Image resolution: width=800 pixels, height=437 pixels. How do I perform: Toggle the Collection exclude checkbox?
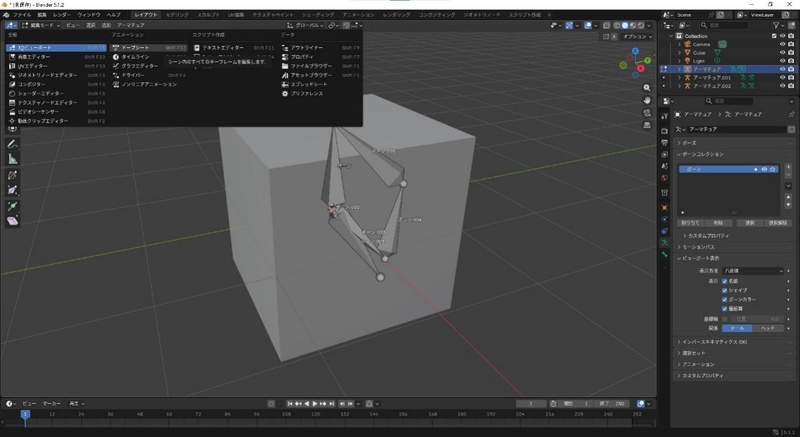(x=774, y=36)
